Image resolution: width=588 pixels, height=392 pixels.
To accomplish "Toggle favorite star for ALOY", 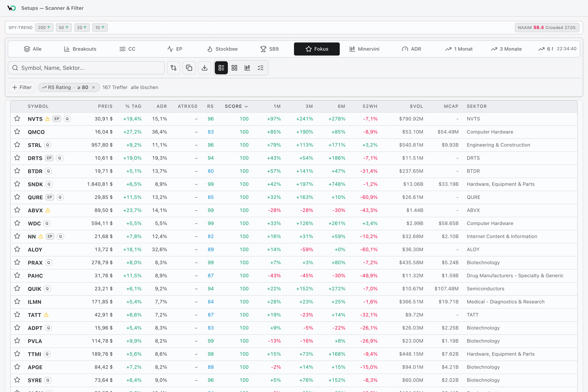I will pos(17,249).
